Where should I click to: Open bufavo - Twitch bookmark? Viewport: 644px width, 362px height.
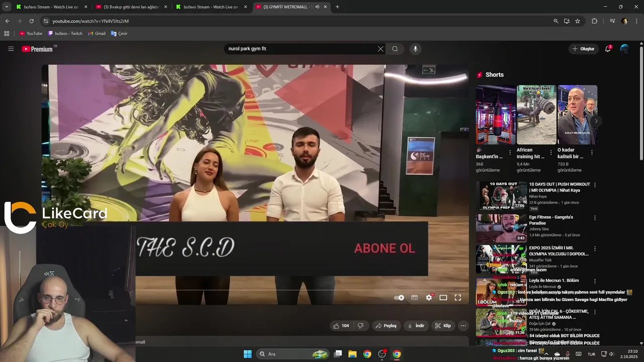click(65, 34)
